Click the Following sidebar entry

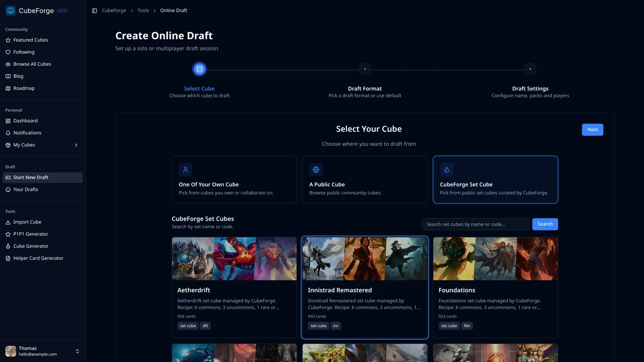tap(43, 52)
